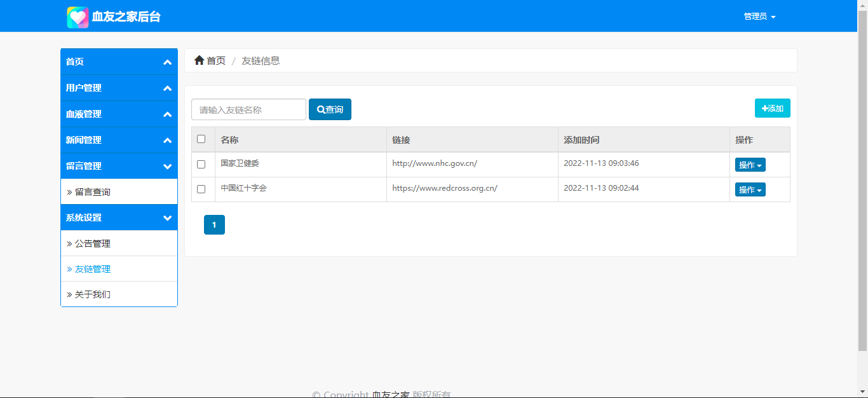
Task: Click the 血友之家 footer link
Action: tap(391, 395)
